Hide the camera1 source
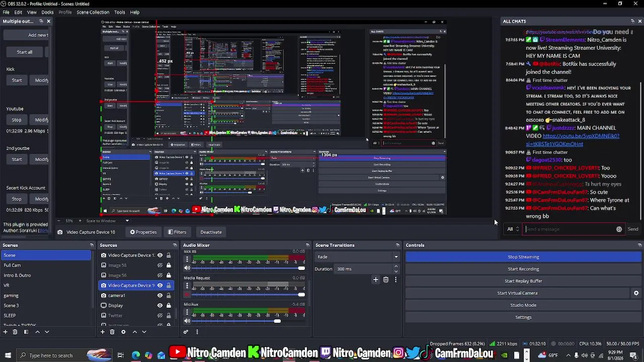The height and width of the screenshot is (362, 644). (160, 296)
